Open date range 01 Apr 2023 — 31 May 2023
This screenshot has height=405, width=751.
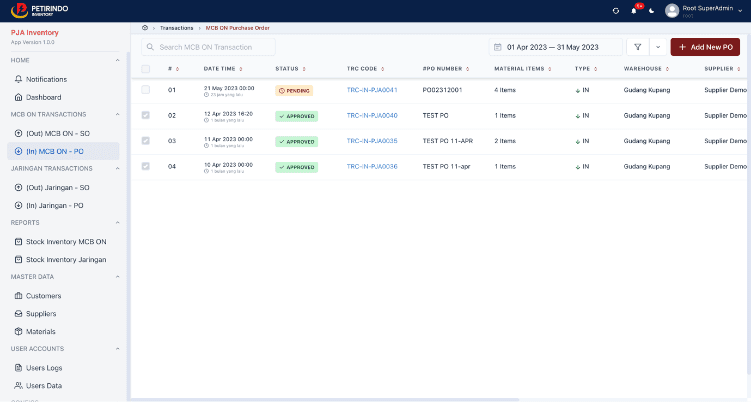[x=556, y=47]
